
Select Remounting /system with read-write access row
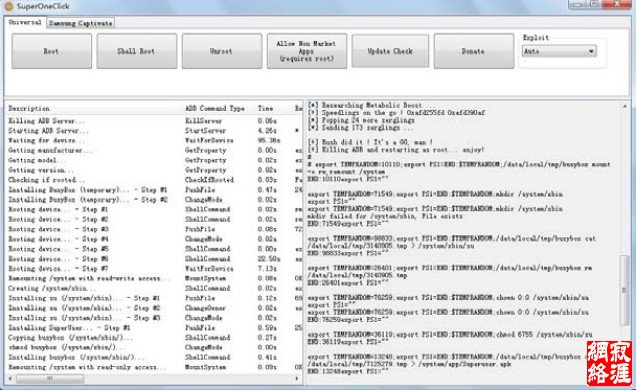[x=154, y=278]
